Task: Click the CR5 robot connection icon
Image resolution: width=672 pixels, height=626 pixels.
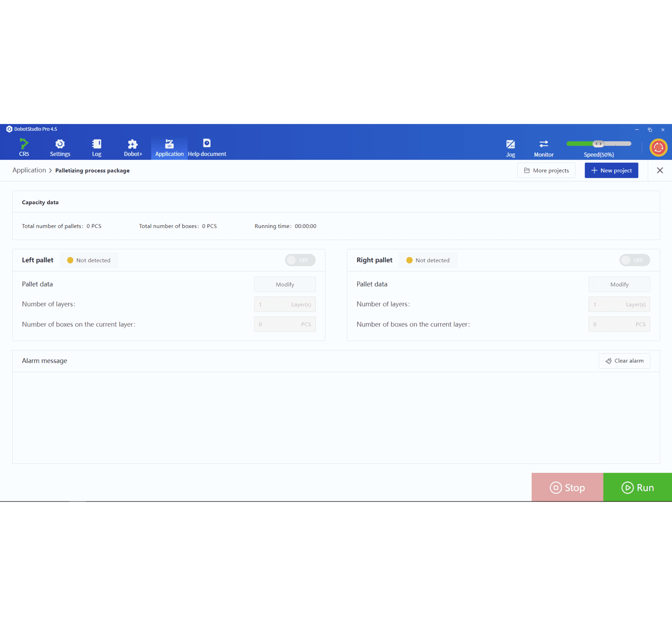Action: 24,144
